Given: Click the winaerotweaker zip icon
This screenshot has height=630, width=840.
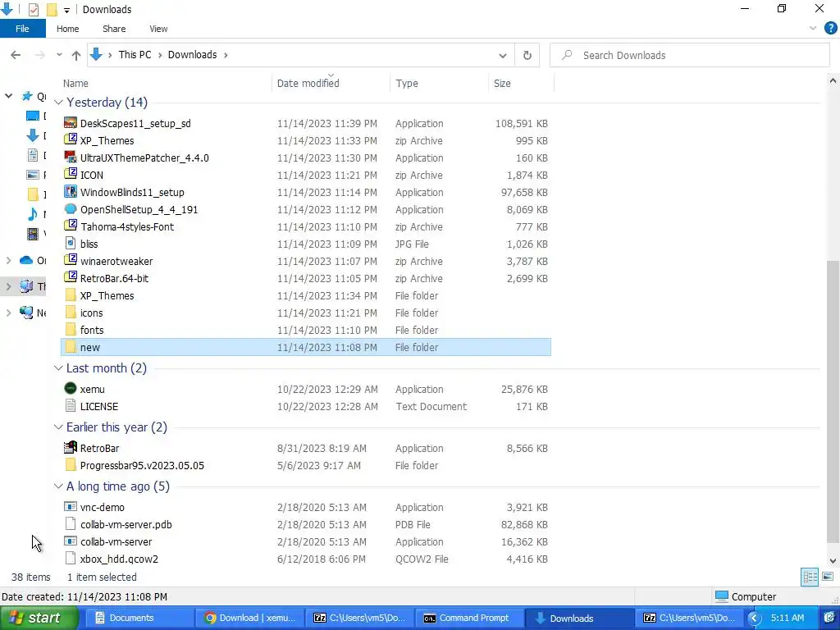Looking at the screenshot, I should (x=71, y=260).
